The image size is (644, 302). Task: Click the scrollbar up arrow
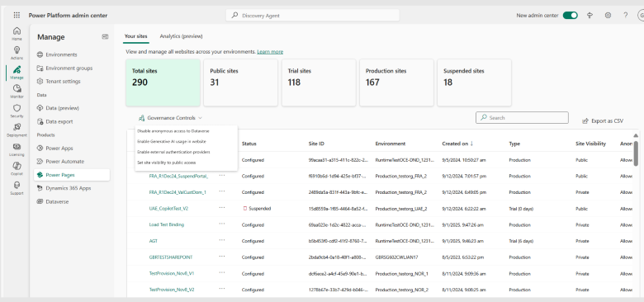pos(636,135)
